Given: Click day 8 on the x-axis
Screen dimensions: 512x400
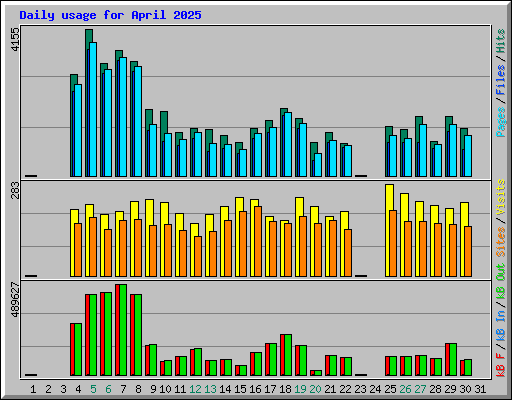Looking at the screenshot, I should (138, 389).
